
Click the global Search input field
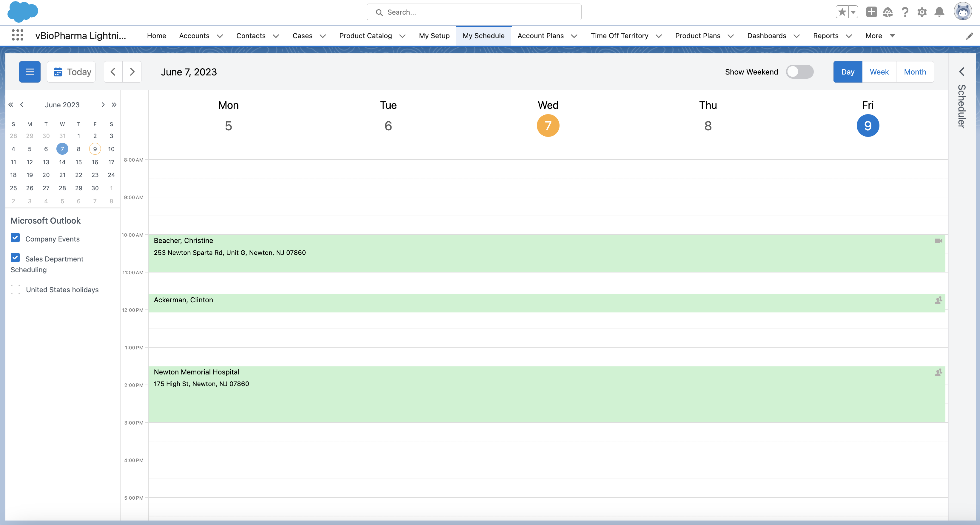click(x=474, y=12)
